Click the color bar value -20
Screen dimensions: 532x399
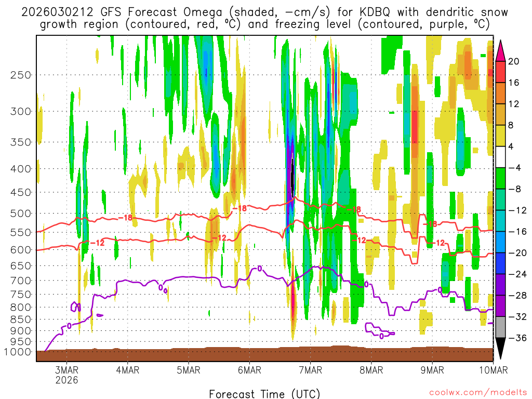coord(517,253)
